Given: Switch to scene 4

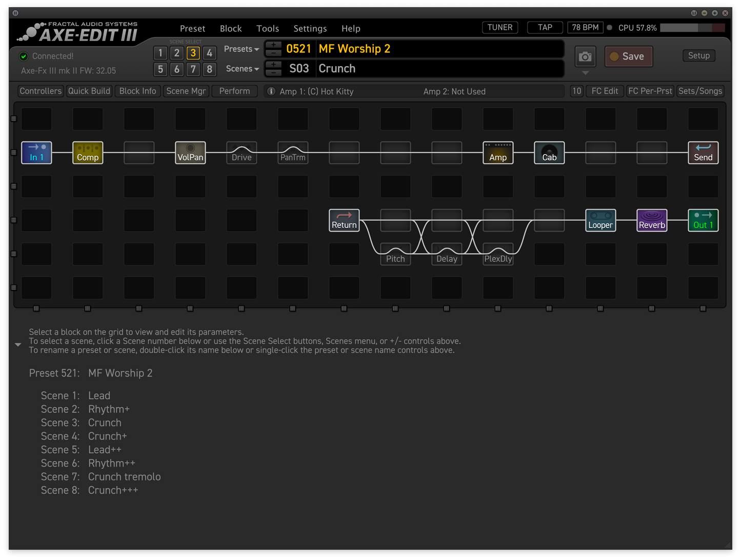Looking at the screenshot, I should (209, 53).
